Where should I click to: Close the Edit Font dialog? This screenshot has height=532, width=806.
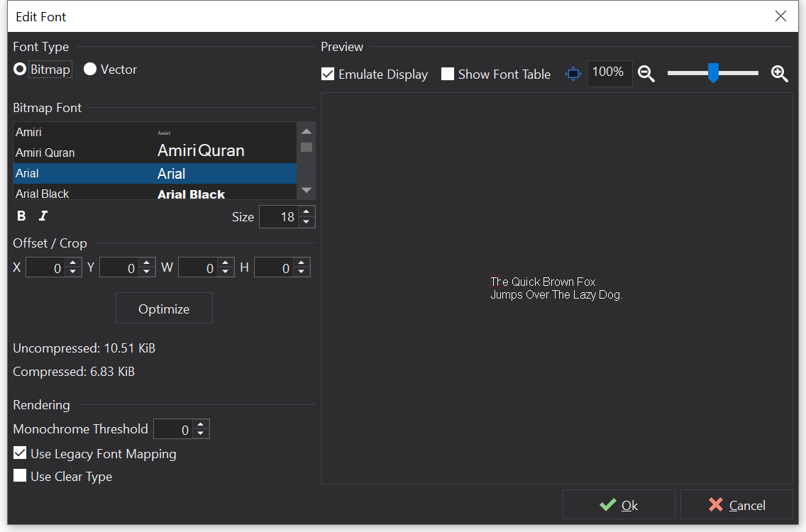click(x=780, y=16)
